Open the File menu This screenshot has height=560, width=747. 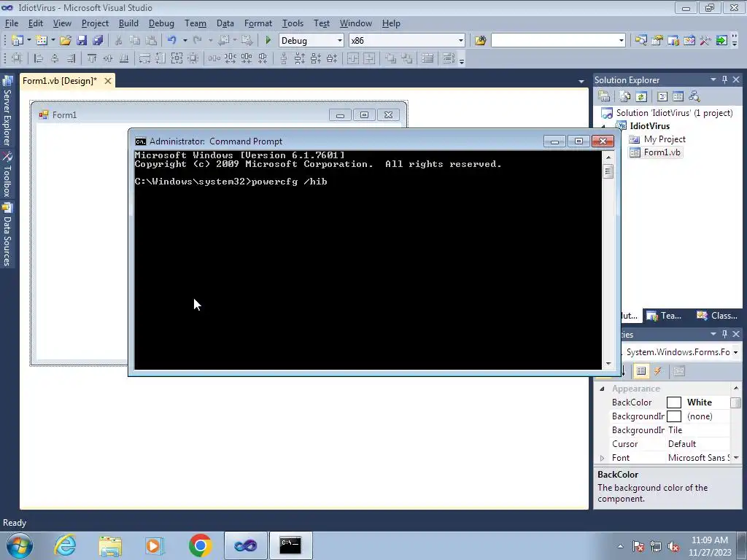(12, 23)
